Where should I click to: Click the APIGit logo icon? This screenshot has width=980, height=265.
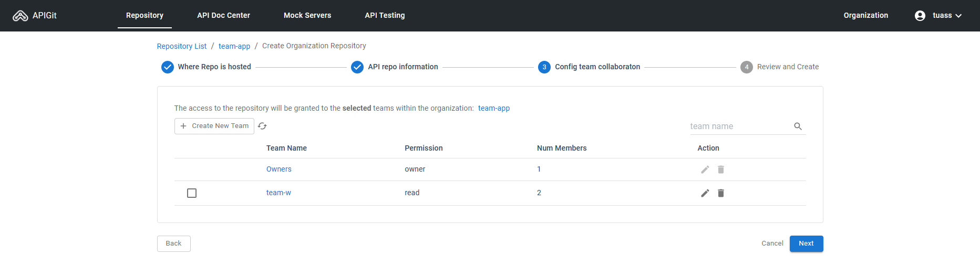(x=20, y=16)
